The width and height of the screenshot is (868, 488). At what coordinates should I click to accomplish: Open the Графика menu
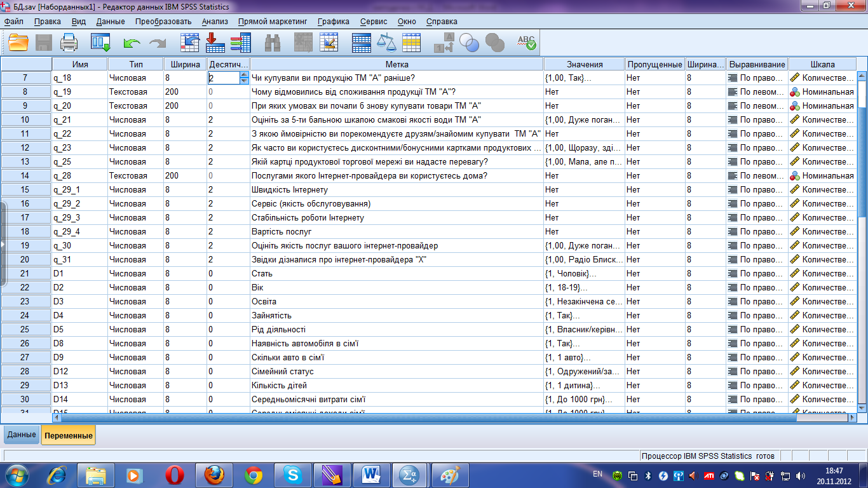point(334,21)
